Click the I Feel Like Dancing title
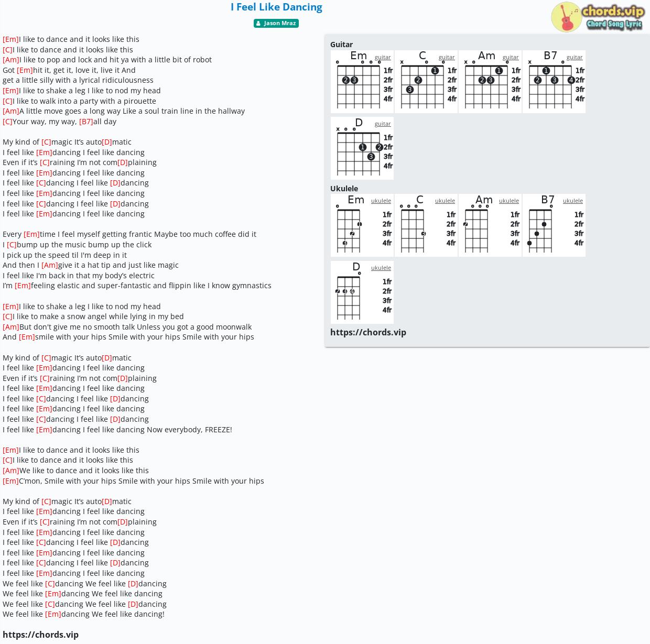The height and width of the screenshot is (644, 650). point(276,7)
